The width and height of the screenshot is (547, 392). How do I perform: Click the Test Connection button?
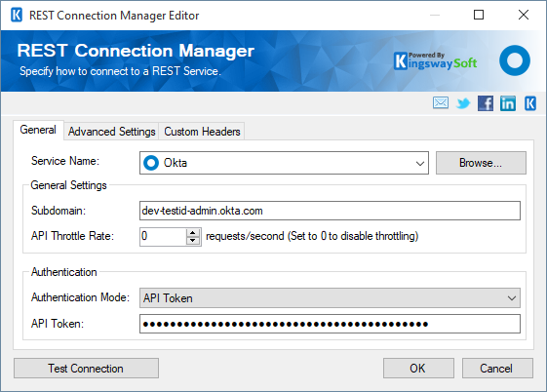tap(86, 369)
